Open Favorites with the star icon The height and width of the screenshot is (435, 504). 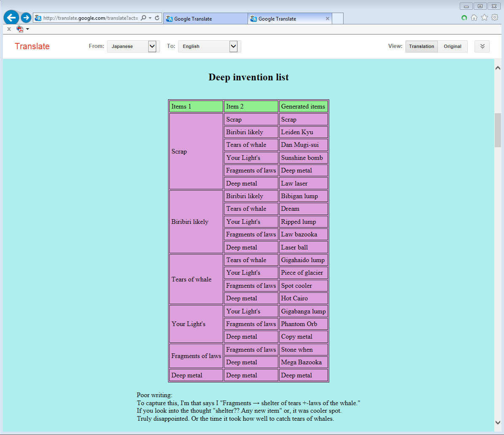pyautogui.click(x=484, y=18)
